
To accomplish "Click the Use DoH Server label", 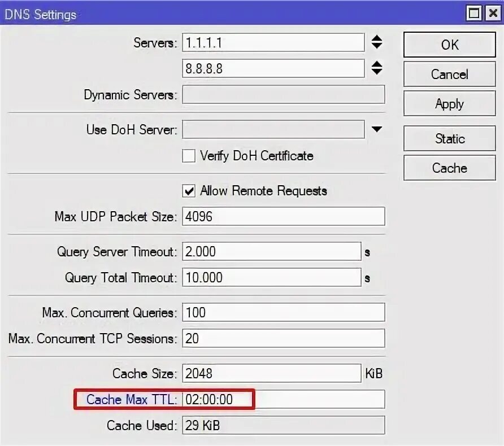I will [132, 130].
